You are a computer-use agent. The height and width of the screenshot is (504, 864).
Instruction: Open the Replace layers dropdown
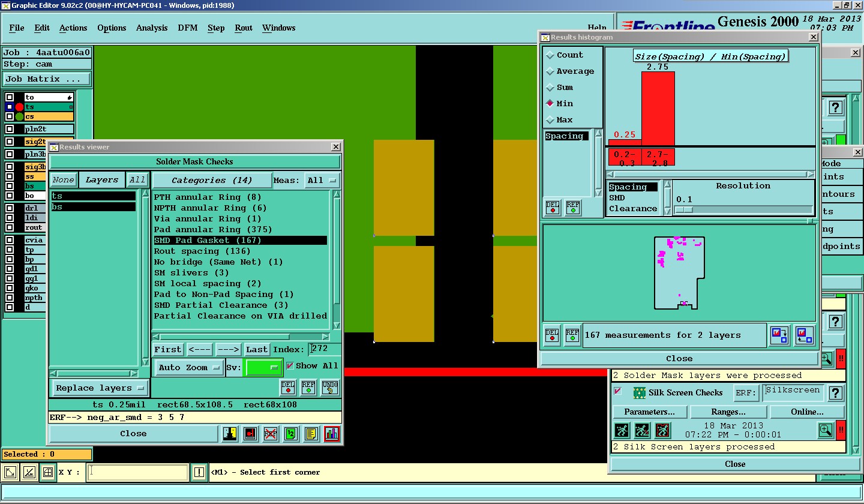pos(100,388)
